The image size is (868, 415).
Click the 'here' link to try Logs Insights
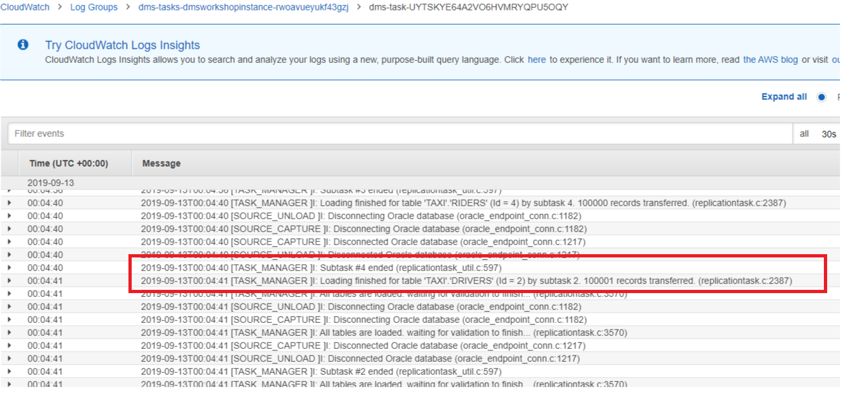pos(536,60)
